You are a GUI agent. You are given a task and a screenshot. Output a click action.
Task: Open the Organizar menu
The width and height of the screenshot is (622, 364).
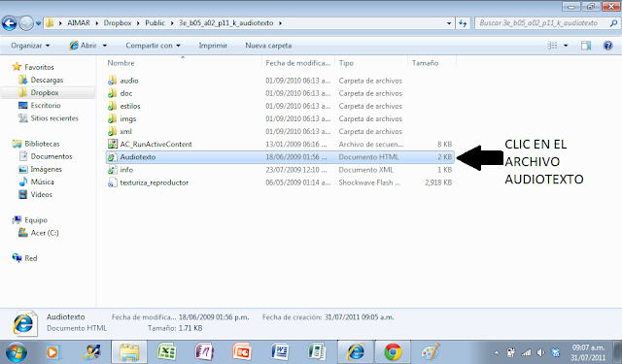click(x=30, y=46)
